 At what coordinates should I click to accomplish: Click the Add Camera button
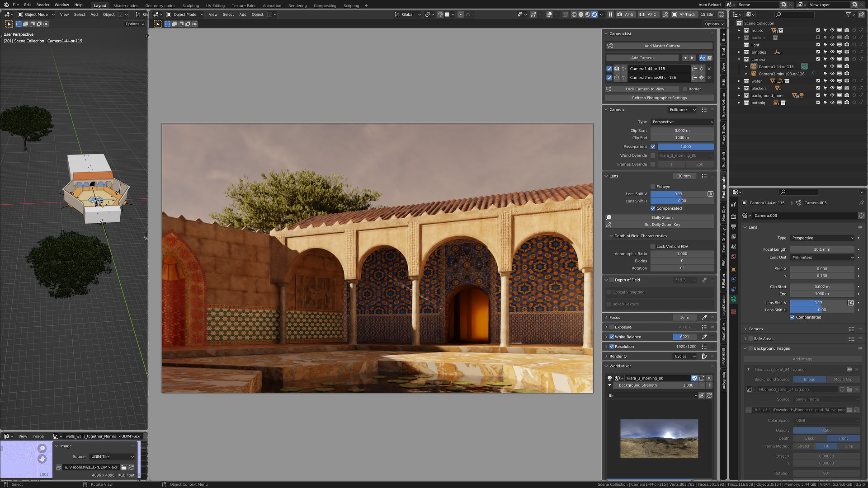pos(642,58)
